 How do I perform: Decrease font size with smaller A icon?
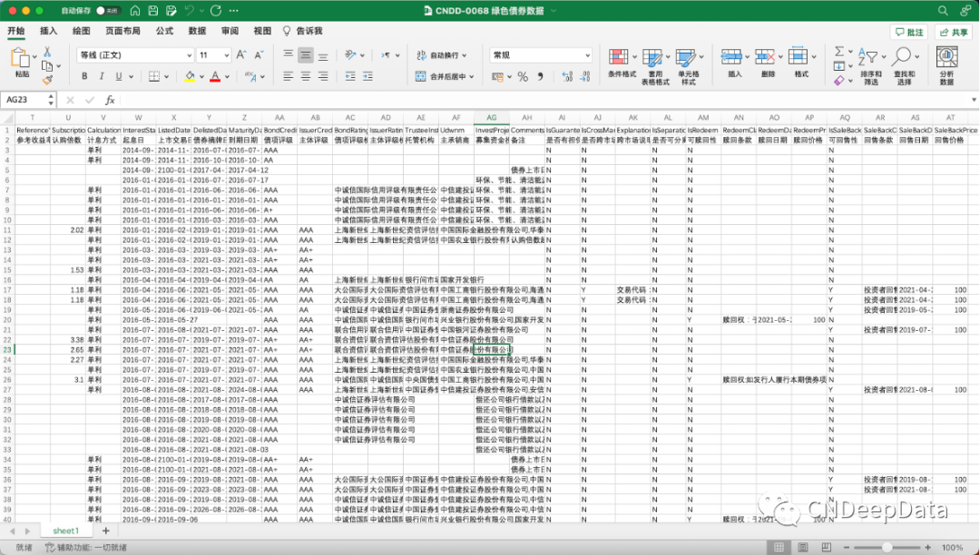259,55
